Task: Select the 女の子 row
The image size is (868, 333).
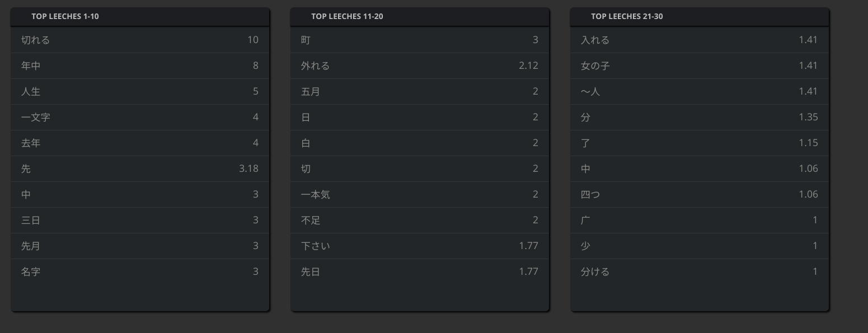Action: [x=700, y=66]
